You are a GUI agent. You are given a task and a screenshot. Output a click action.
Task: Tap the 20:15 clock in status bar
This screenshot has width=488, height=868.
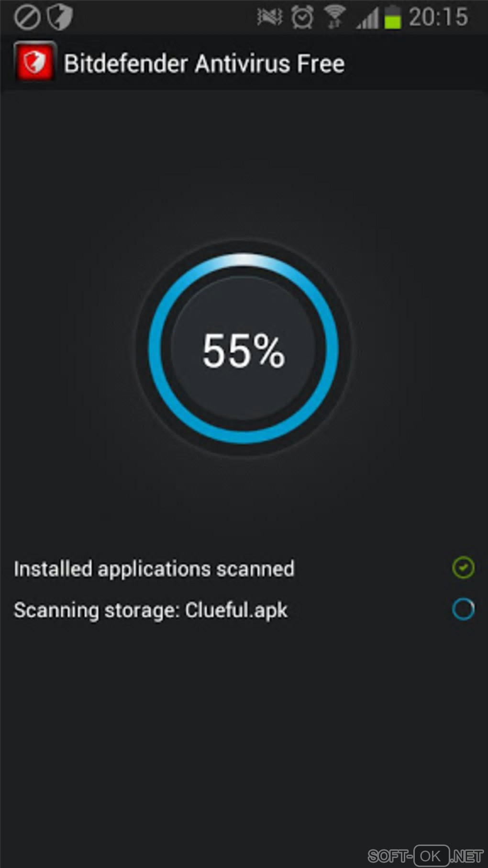point(438,17)
